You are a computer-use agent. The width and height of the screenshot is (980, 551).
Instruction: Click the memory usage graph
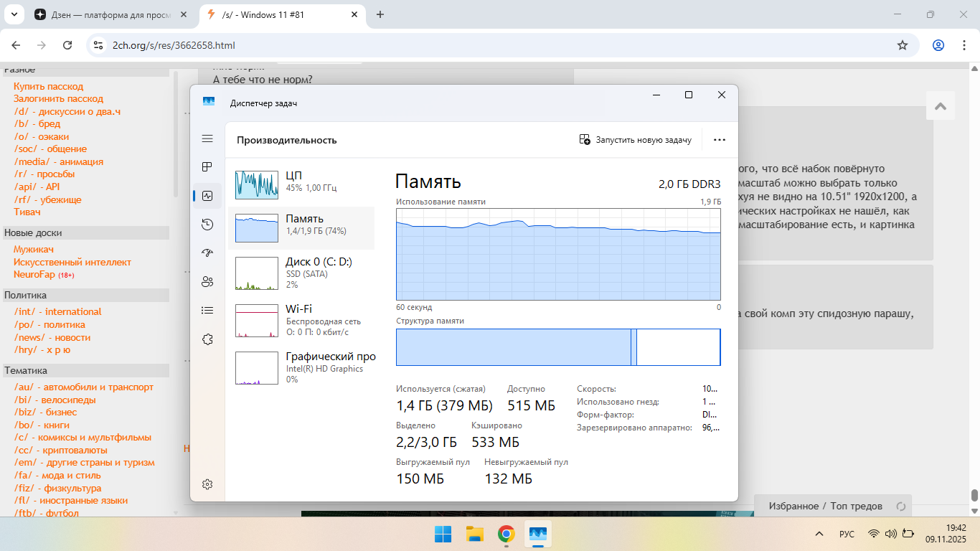pos(558,254)
